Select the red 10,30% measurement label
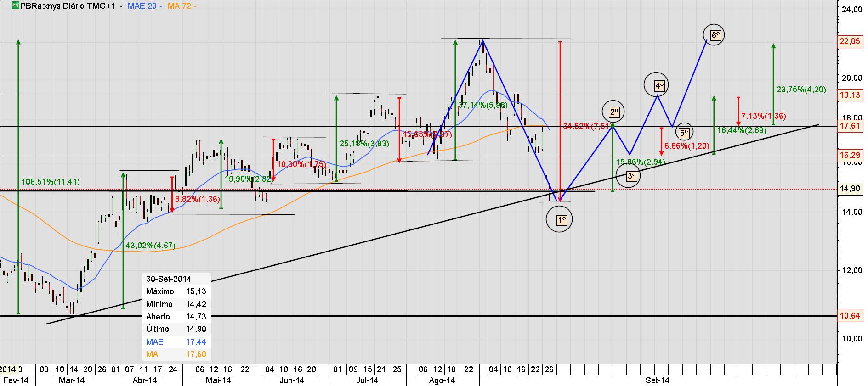The height and width of the screenshot is (386, 868). tap(302, 164)
